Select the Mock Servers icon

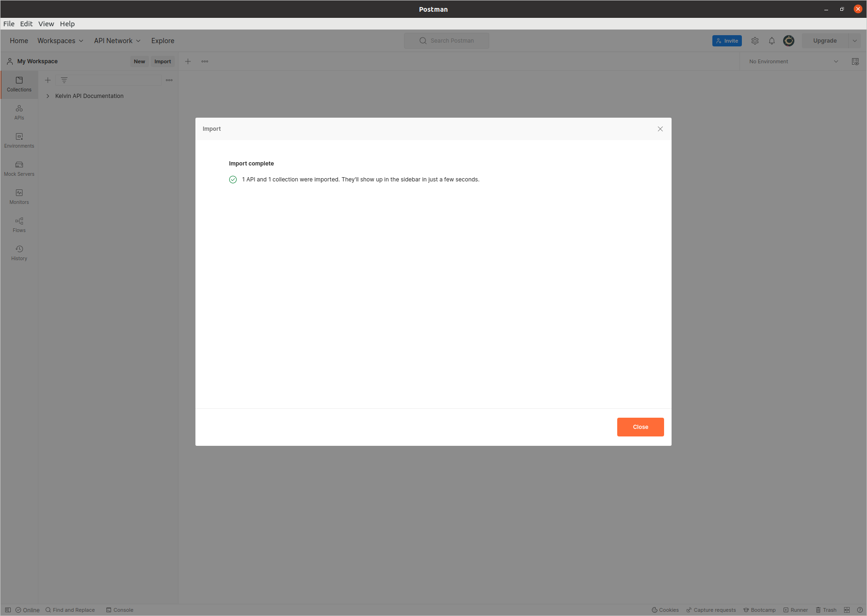coord(19,168)
